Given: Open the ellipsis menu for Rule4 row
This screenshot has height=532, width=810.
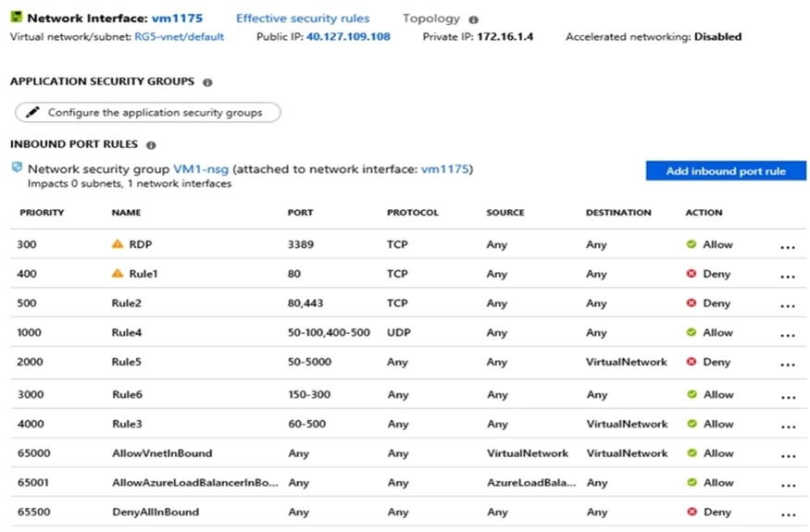Looking at the screenshot, I should [x=788, y=336].
